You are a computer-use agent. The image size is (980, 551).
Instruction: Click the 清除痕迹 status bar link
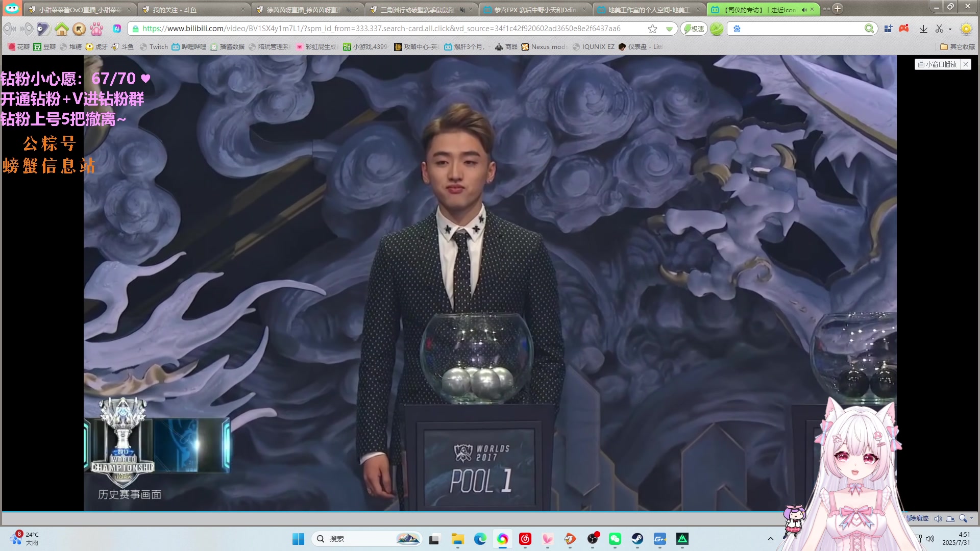point(917,518)
